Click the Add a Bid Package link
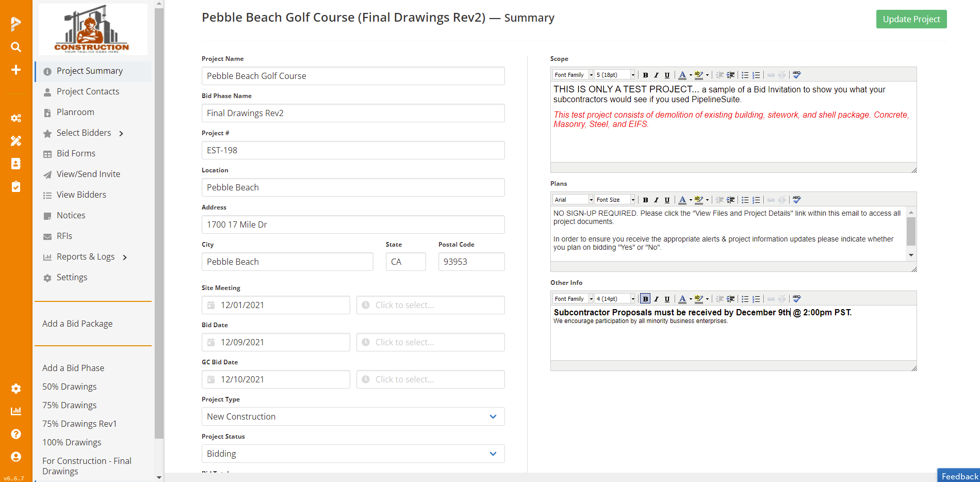This screenshot has height=482, width=980. [77, 324]
